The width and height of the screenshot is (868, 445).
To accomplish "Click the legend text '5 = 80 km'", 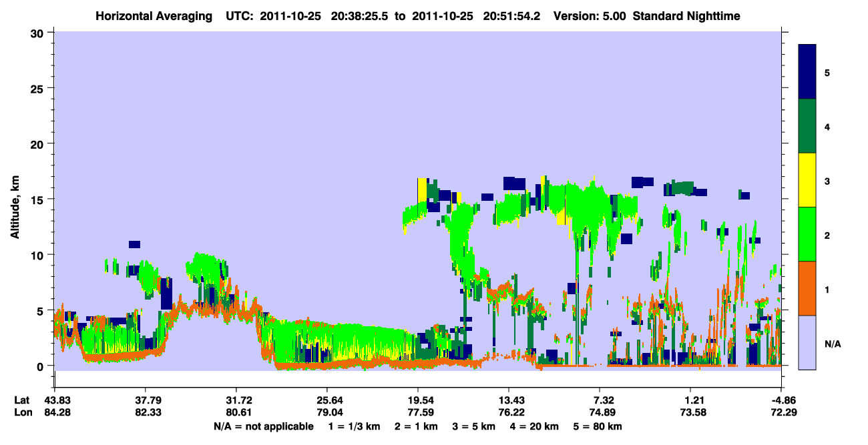I will 598,426.
